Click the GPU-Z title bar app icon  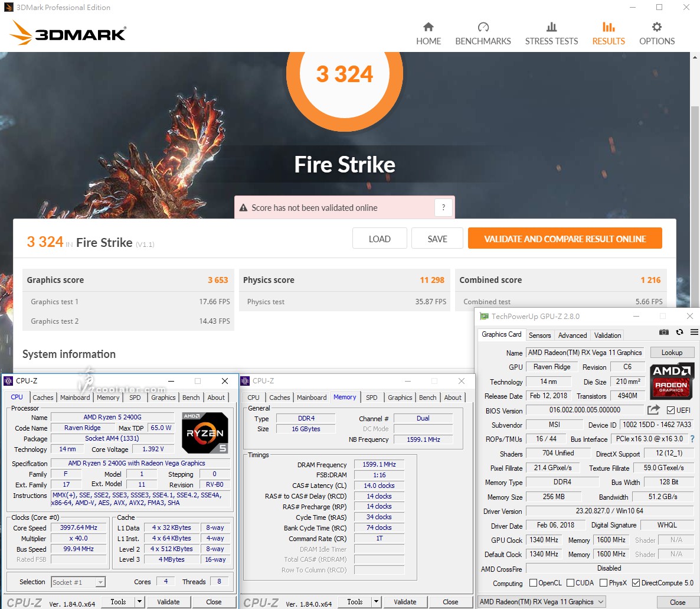click(x=484, y=317)
